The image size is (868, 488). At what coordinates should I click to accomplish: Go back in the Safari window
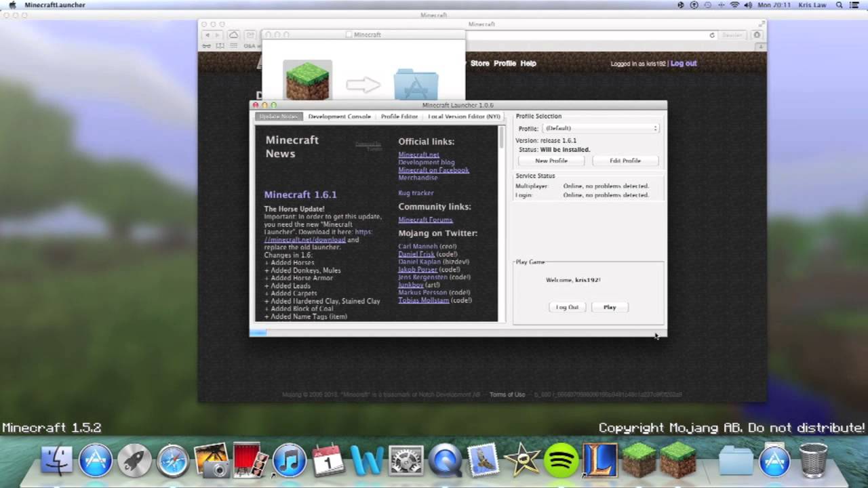point(209,35)
